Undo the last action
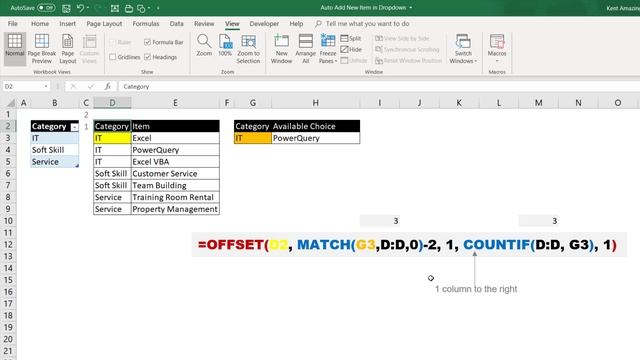Image resolution: width=640 pixels, height=360 pixels. click(80, 8)
